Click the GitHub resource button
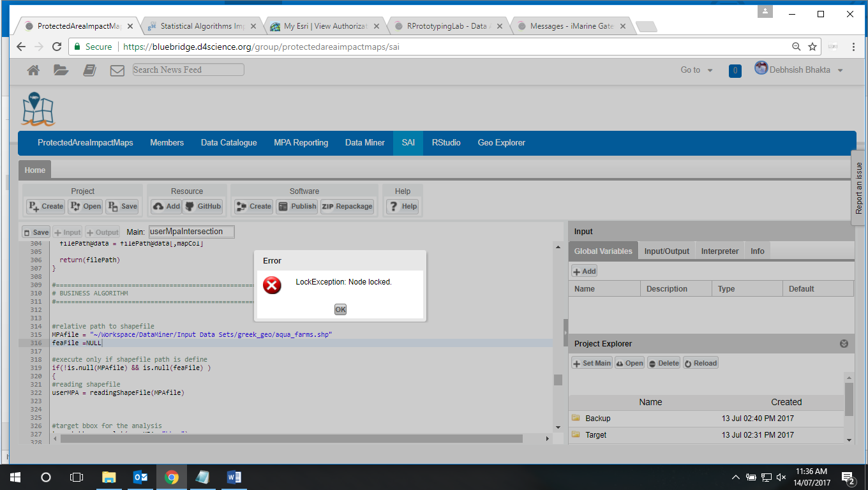This screenshot has height=490, width=868. [x=202, y=206]
